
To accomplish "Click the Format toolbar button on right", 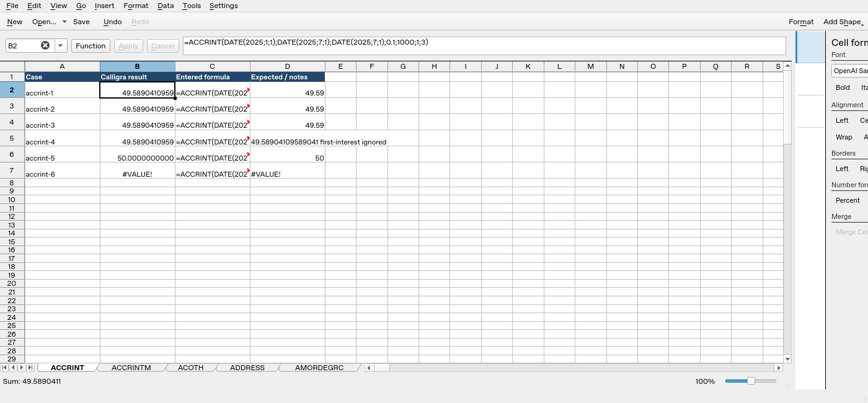I will (x=801, y=22).
